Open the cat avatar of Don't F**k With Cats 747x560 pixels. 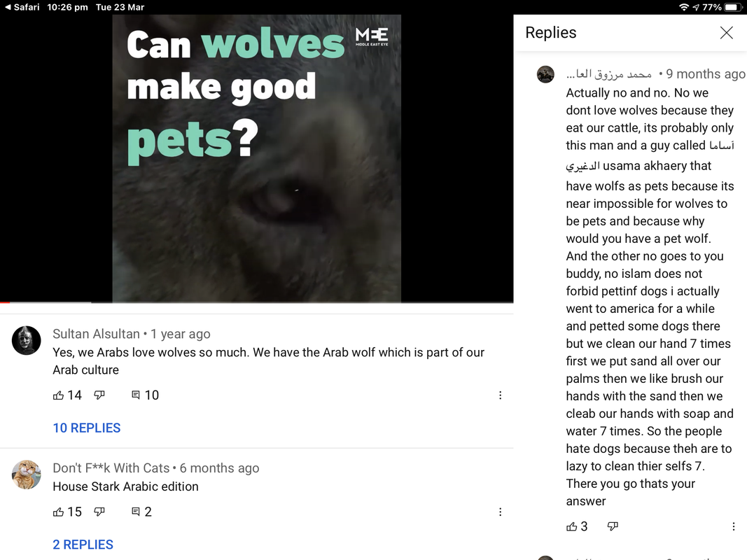[26, 475]
